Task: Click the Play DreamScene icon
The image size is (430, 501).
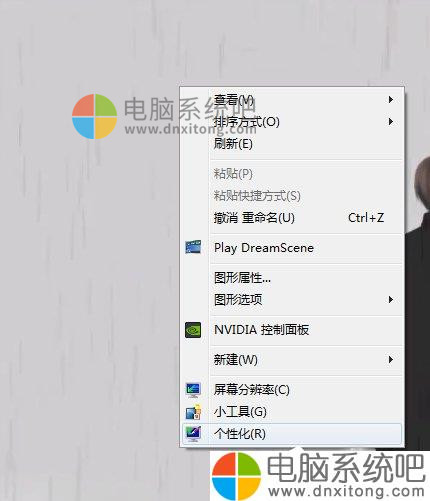Action: point(193,247)
